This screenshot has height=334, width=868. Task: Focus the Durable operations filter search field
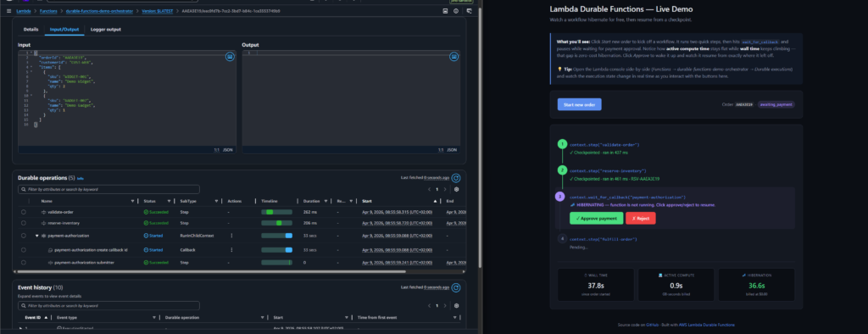click(108, 189)
